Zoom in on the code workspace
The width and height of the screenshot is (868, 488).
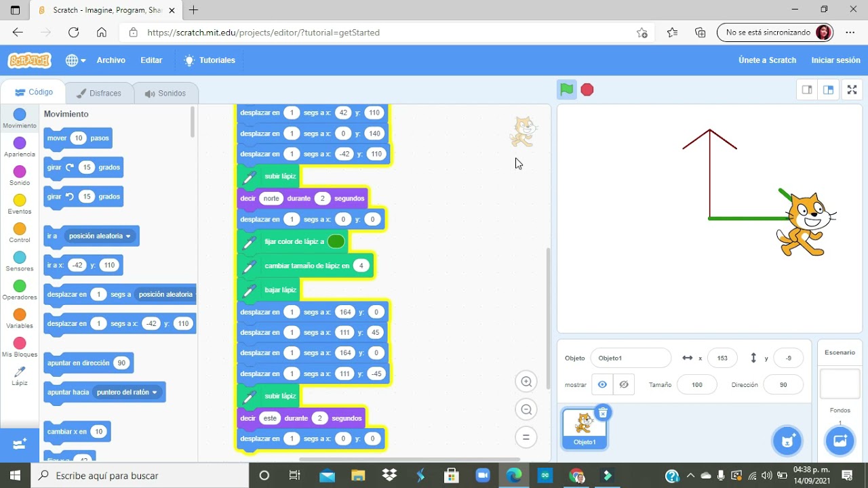(x=526, y=382)
